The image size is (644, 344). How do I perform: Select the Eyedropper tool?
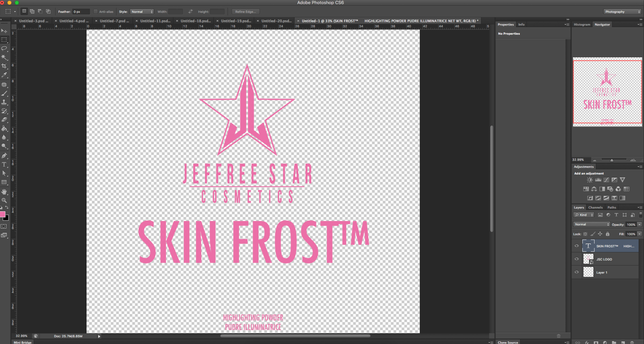pos(4,75)
